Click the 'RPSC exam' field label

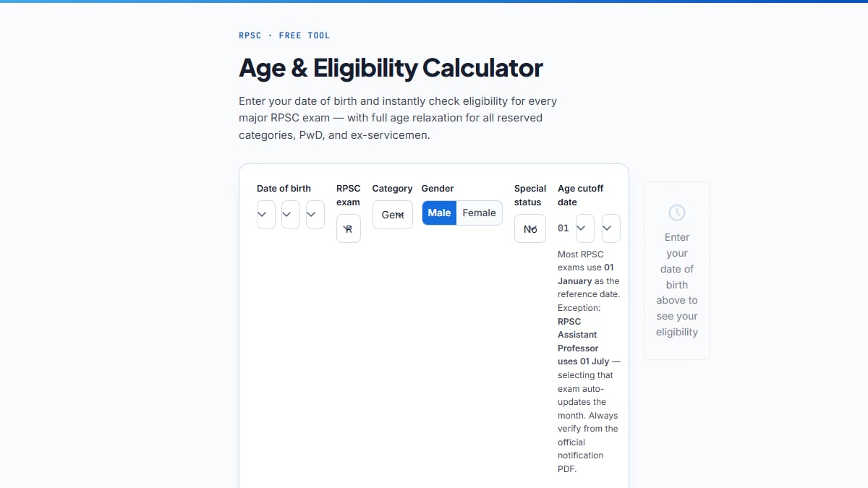(x=349, y=195)
